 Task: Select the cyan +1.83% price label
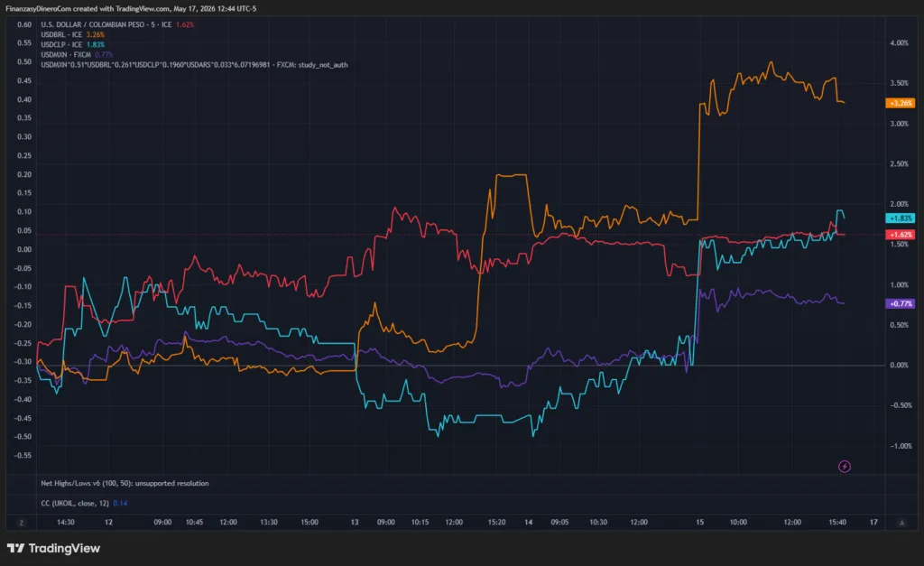point(900,218)
